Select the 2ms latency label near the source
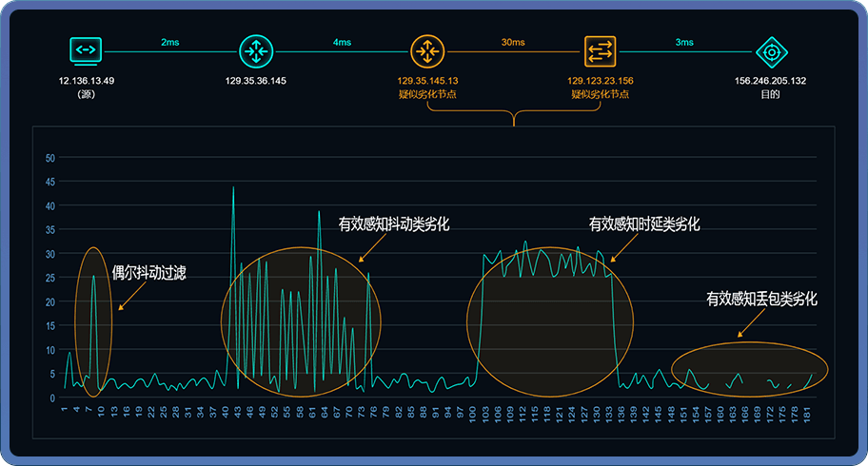Viewport: 868px width, 466px height. tap(170, 43)
